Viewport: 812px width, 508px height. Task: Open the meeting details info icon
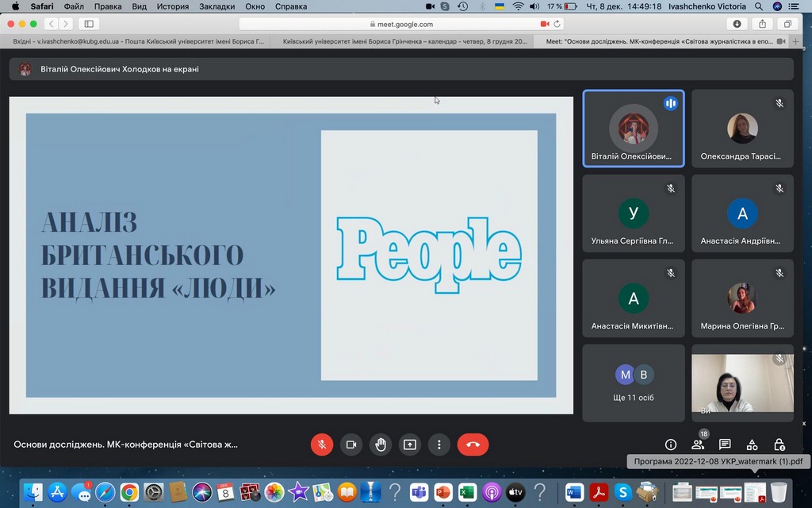click(671, 444)
